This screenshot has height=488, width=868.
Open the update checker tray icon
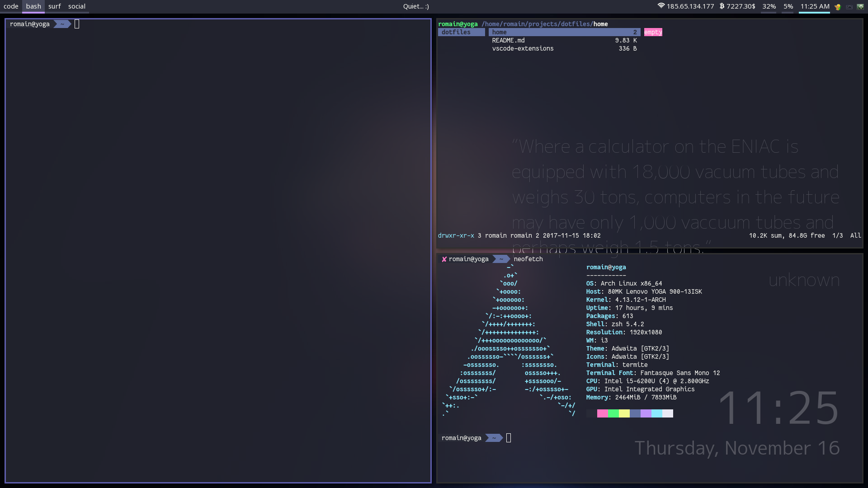tap(838, 7)
